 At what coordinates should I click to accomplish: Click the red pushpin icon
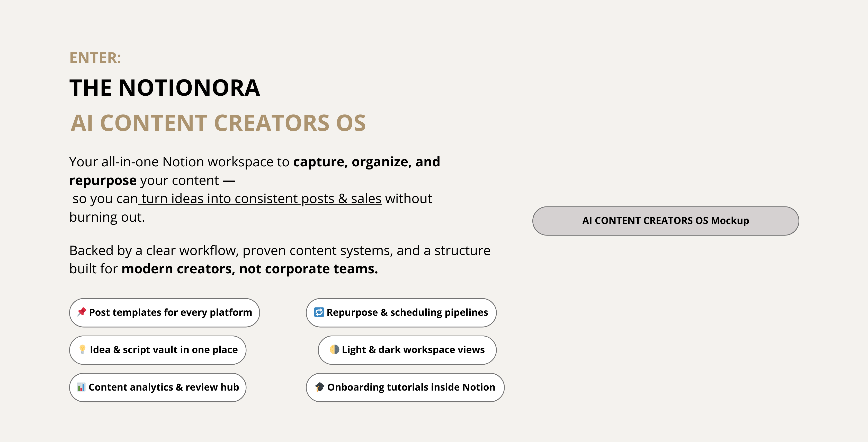pyautogui.click(x=82, y=312)
